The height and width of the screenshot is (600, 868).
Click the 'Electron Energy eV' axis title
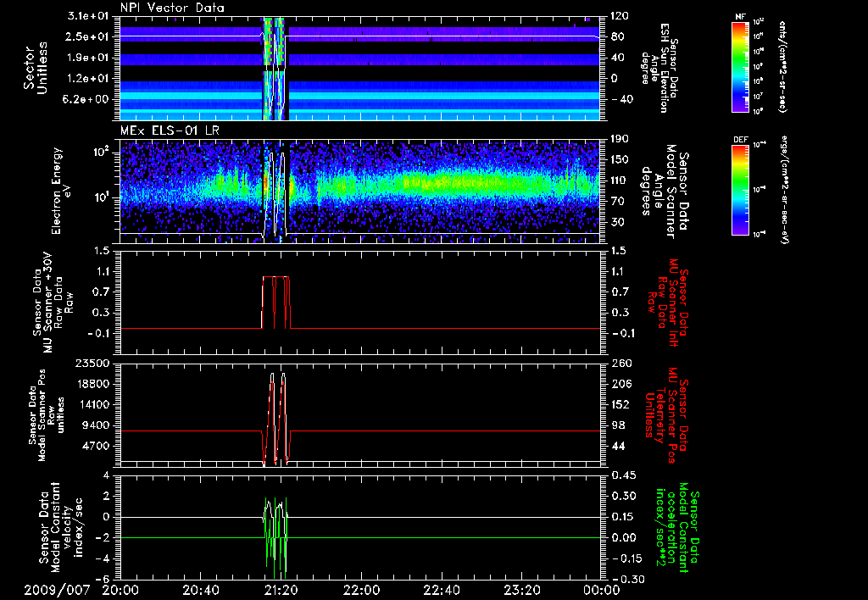pos(62,191)
